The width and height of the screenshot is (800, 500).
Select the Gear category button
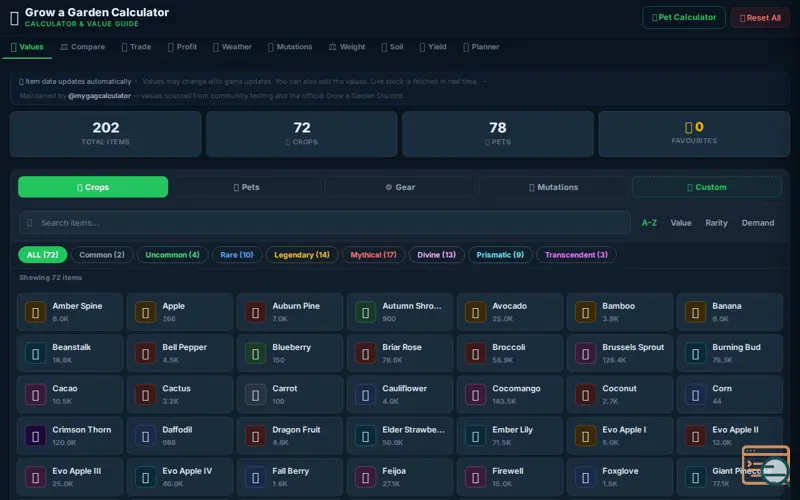click(400, 187)
